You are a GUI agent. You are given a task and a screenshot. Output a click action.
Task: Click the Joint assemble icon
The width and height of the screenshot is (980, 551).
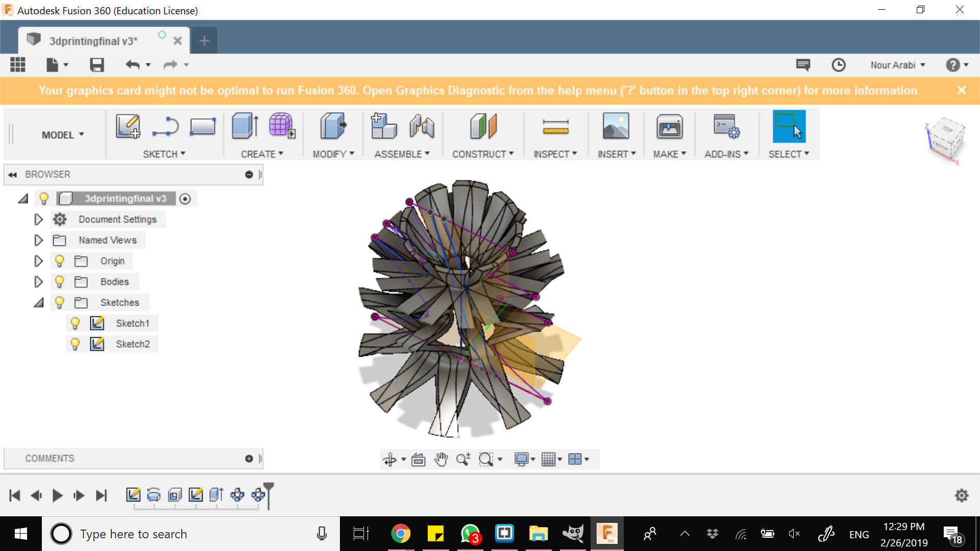pyautogui.click(x=422, y=126)
